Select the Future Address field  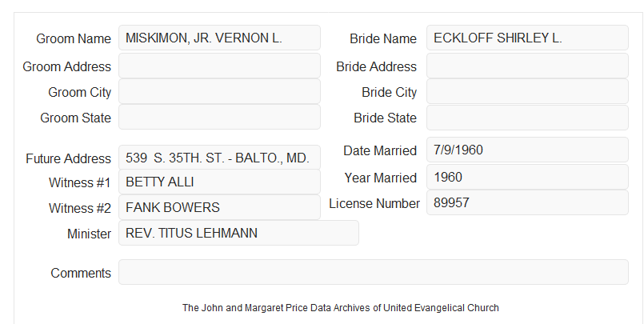219,158
